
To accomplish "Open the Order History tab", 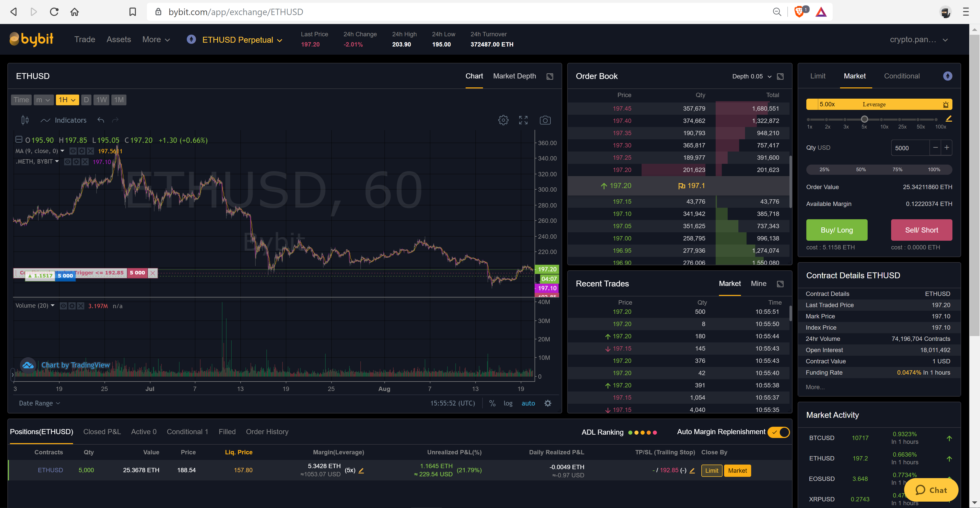I will 267,432.
